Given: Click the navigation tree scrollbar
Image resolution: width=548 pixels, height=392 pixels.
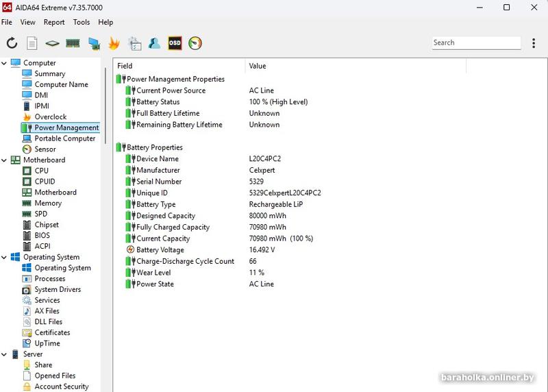Looking at the screenshot, I should pyautogui.click(x=105, y=105).
